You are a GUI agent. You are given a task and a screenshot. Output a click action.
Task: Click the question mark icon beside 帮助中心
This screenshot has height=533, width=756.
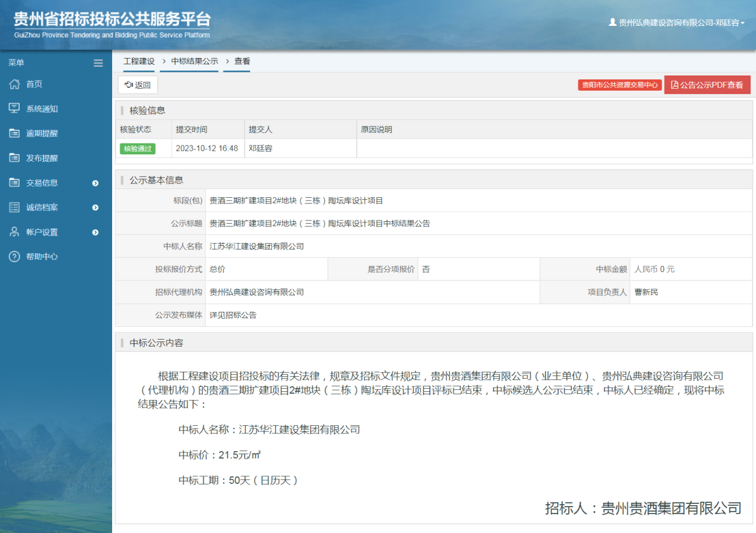click(14, 256)
